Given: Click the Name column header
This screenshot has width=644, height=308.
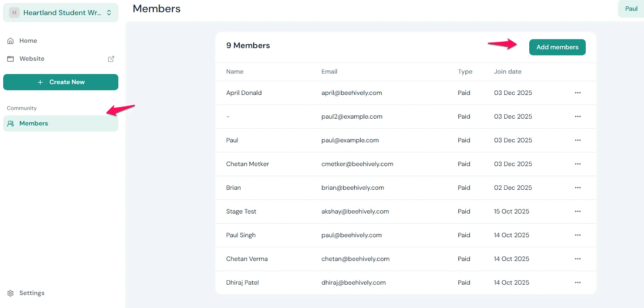Looking at the screenshot, I should [235, 72].
